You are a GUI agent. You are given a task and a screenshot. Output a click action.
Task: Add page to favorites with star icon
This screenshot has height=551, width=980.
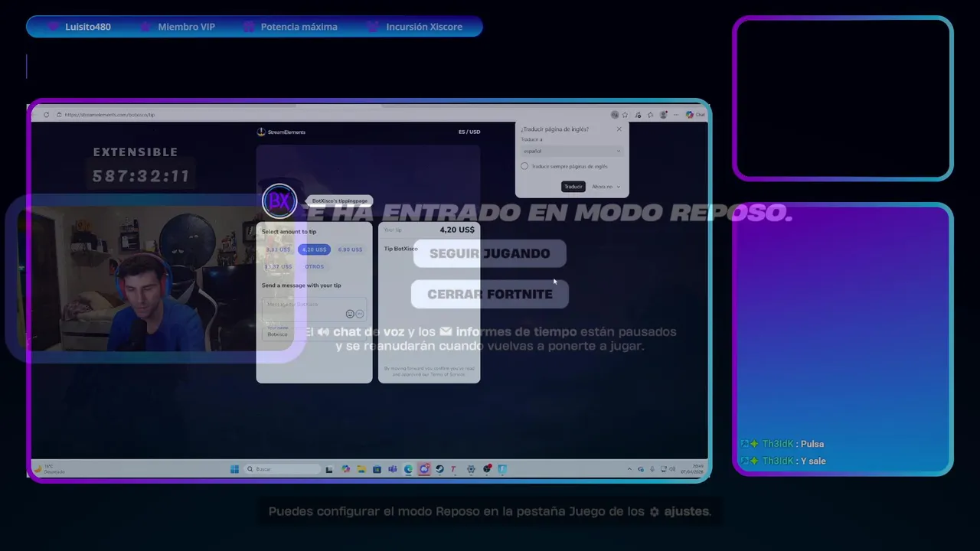[x=625, y=115]
